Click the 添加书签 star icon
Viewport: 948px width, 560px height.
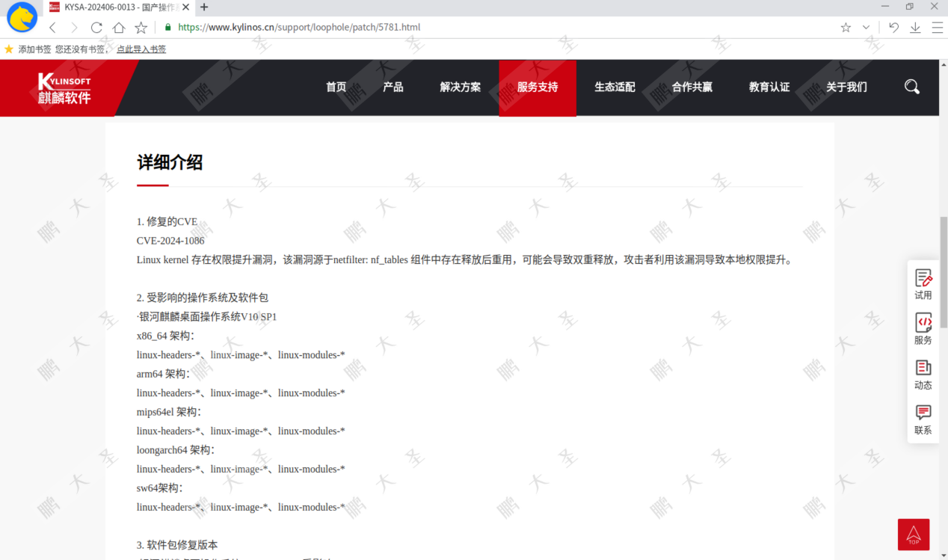pyautogui.click(x=9, y=49)
